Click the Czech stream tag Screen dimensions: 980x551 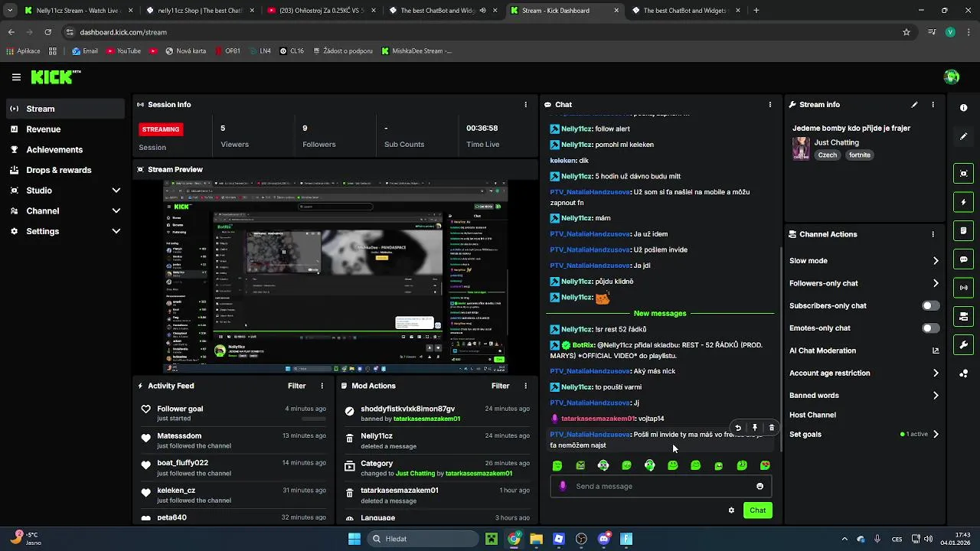click(x=827, y=155)
